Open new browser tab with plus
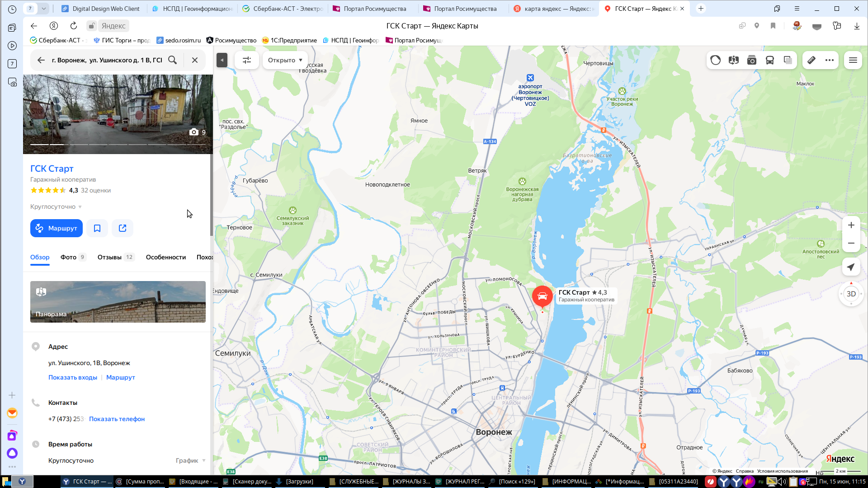 [701, 9]
